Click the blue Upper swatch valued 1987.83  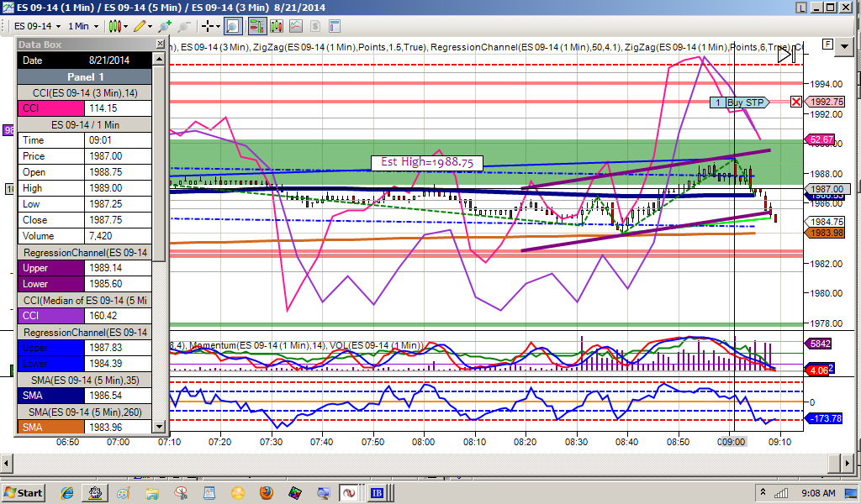click(51, 347)
